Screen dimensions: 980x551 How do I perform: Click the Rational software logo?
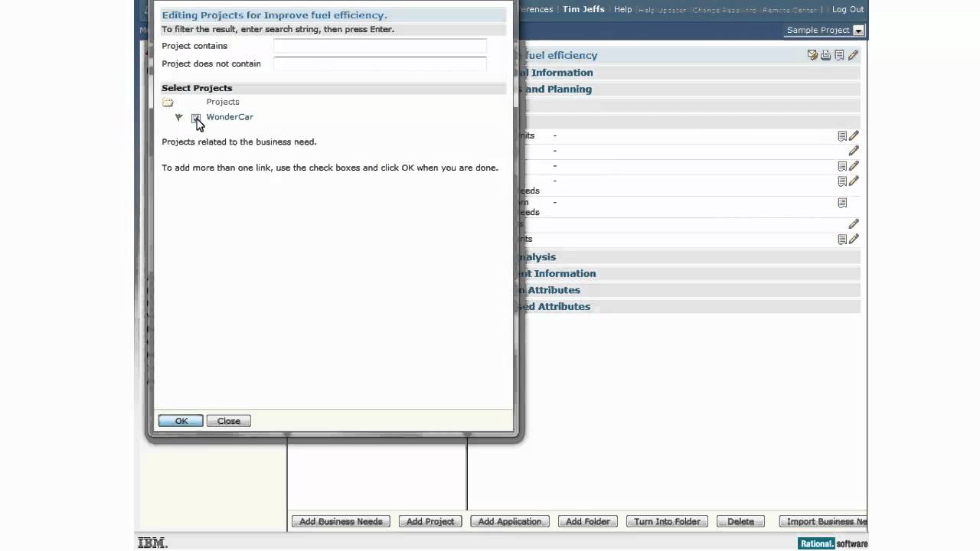click(x=833, y=543)
